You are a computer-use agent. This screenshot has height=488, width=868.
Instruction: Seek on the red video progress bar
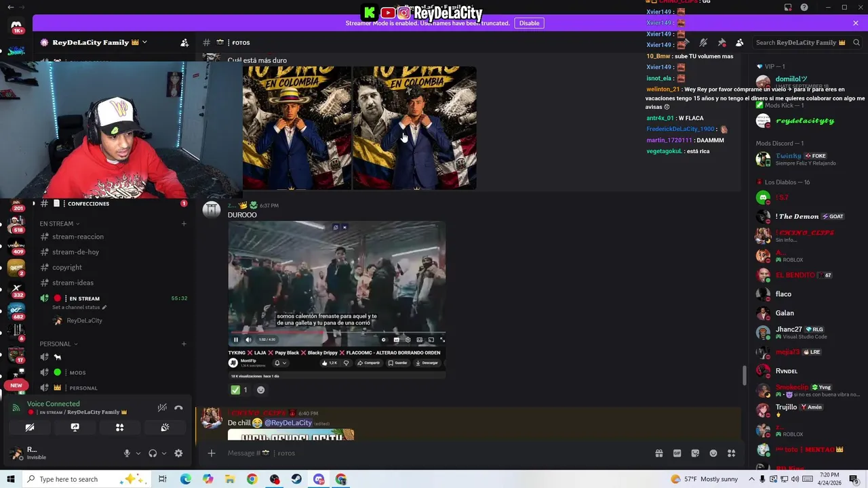pos(337,333)
